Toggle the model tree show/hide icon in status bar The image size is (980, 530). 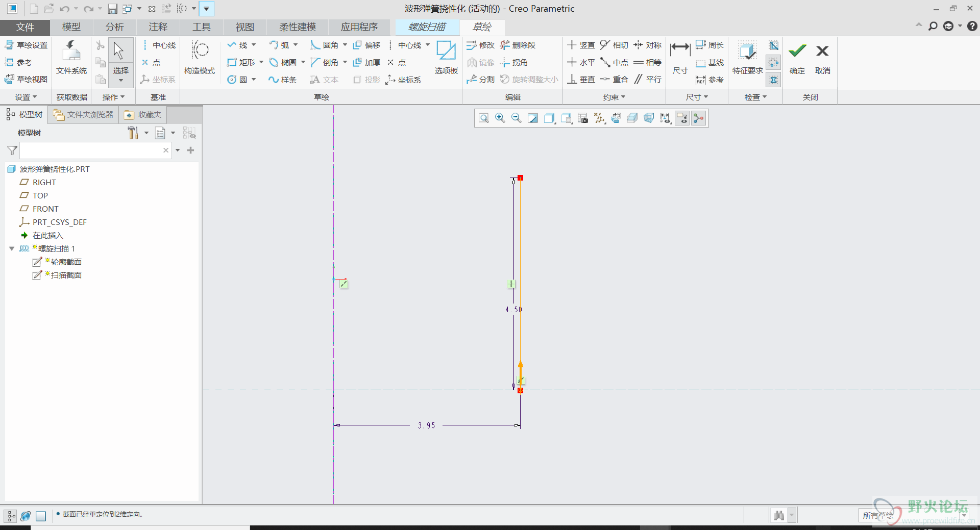[11, 516]
